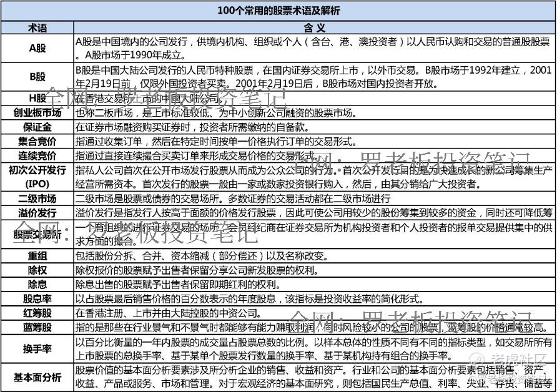Click the "重组" term cell
557x392 pixels.
tap(37, 256)
